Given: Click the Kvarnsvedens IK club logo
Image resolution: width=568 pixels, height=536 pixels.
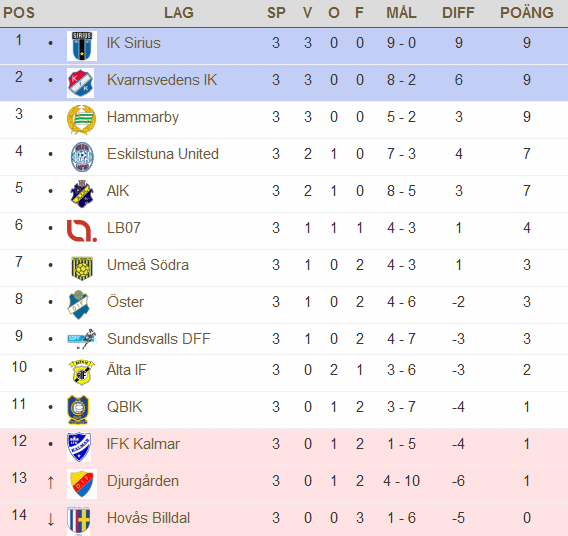Looking at the screenshot, I should pyautogui.click(x=80, y=83).
